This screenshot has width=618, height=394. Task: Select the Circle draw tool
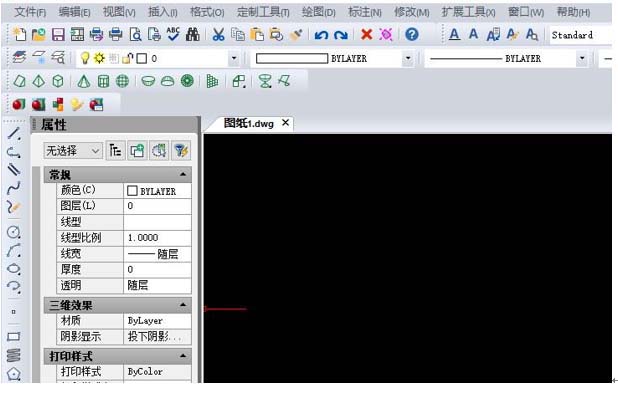(x=14, y=232)
